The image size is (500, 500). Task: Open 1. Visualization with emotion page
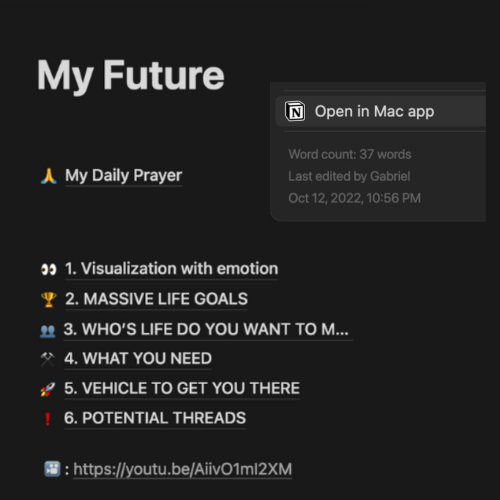pos(171,269)
